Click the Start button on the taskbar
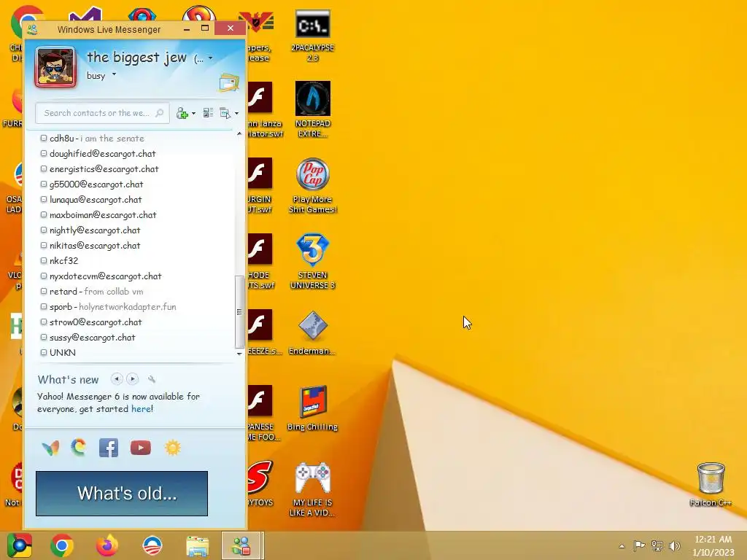 coord(20,545)
